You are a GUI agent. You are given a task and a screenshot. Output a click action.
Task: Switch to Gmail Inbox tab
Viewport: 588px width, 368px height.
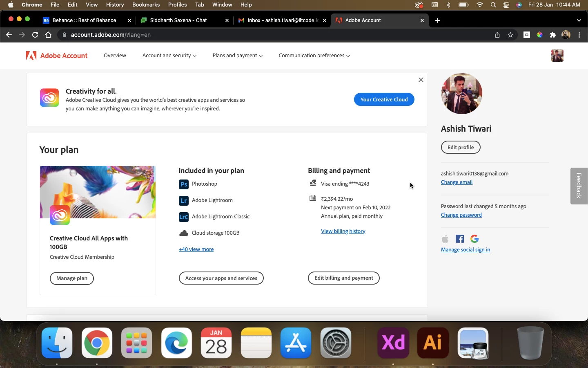pos(278,20)
